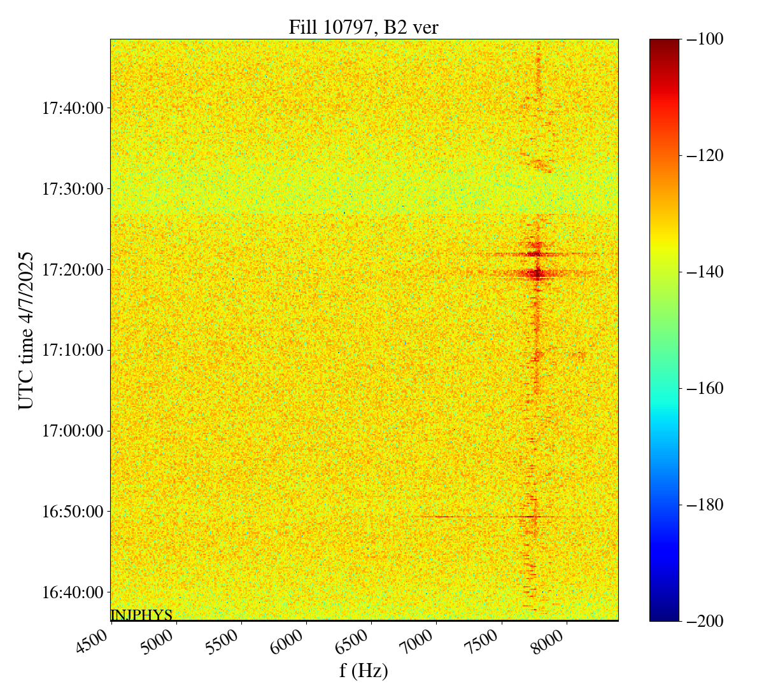Select the −140 label on the colorbar
764x700 pixels.
point(702,272)
